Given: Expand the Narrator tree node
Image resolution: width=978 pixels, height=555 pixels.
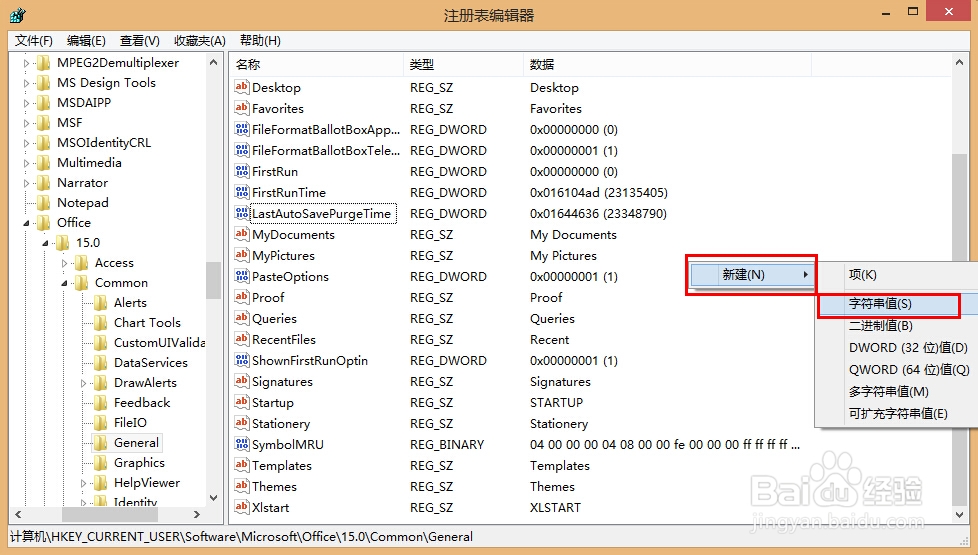Looking at the screenshot, I should 26,183.
